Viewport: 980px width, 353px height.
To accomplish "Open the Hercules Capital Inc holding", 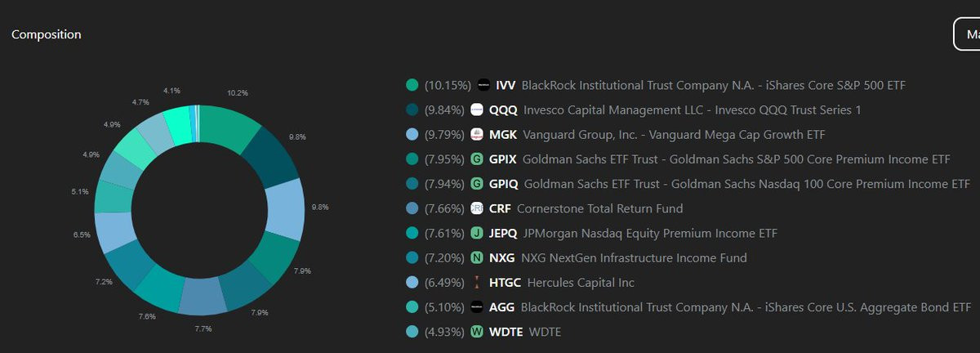I will 581,283.
